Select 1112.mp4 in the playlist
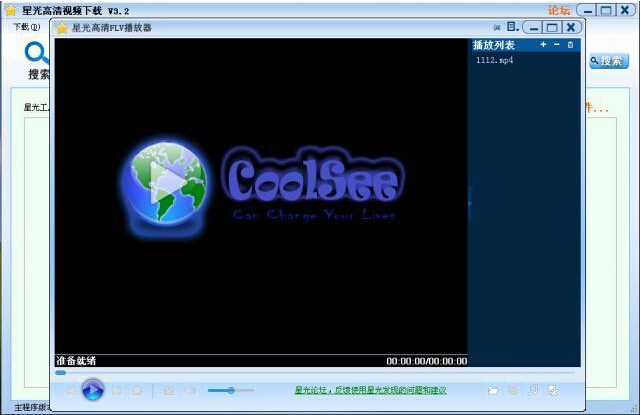The height and width of the screenshot is (415, 642). 494,60
